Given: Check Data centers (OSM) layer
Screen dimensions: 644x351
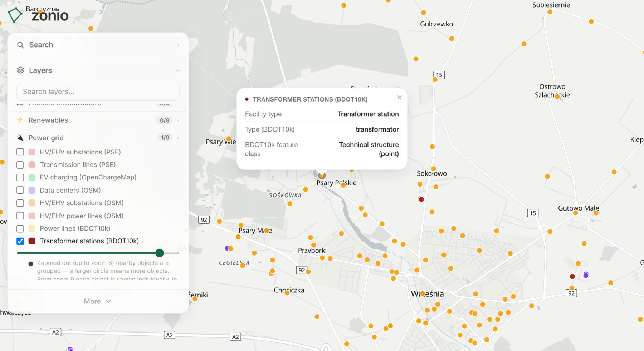Looking at the screenshot, I should click(x=20, y=190).
